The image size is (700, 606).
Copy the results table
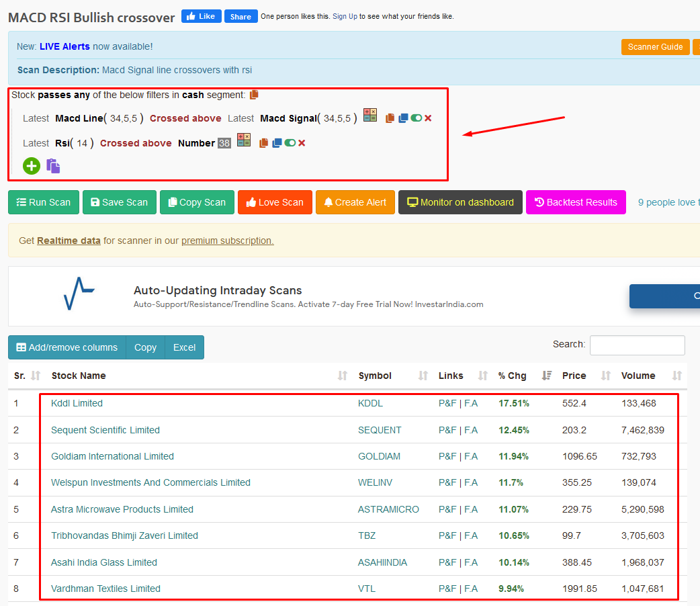coord(146,347)
